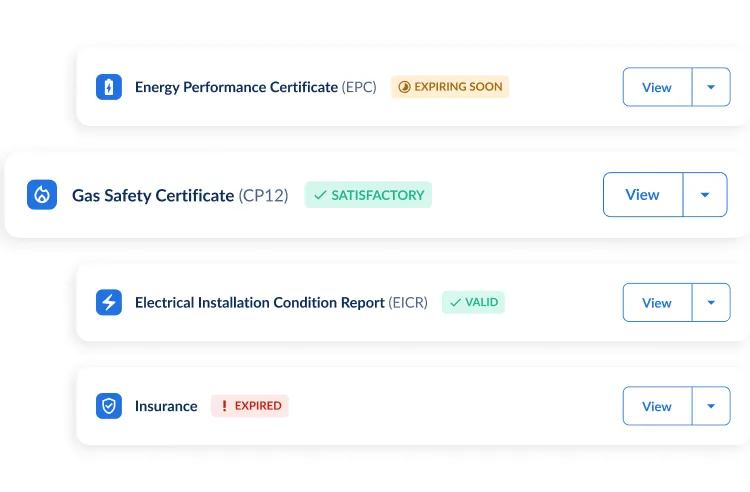Click the Electrical Installation lightning bolt icon
The width and height of the screenshot is (750, 492).
[x=108, y=302]
